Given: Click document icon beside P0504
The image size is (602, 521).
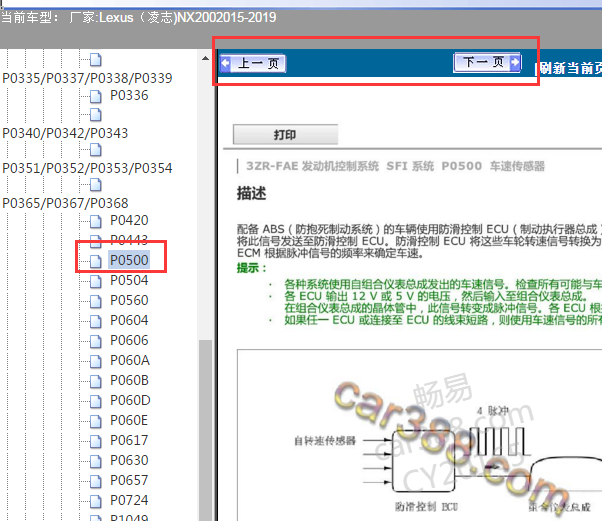Looking at the screenshot, I should [x=96, y=281].
